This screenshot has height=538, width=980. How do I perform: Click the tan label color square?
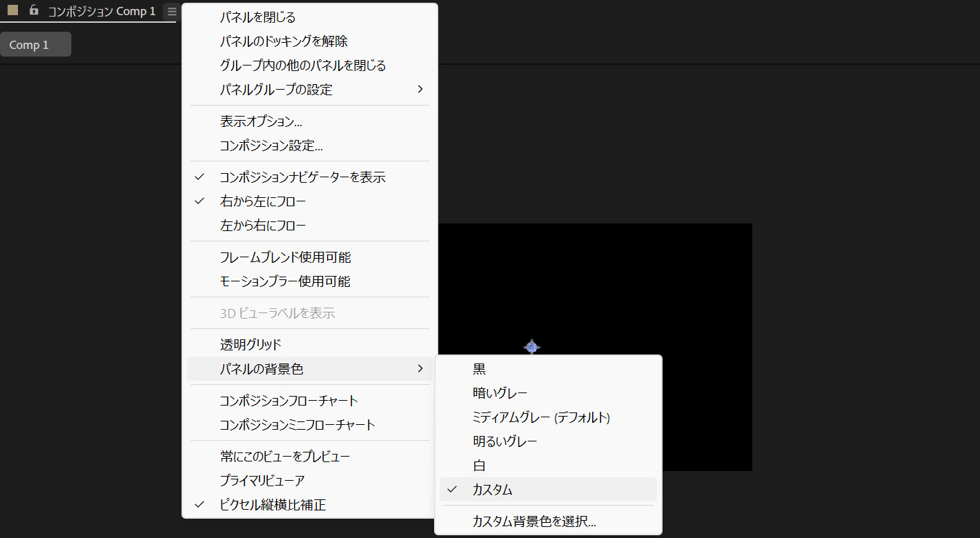[12, 10]
